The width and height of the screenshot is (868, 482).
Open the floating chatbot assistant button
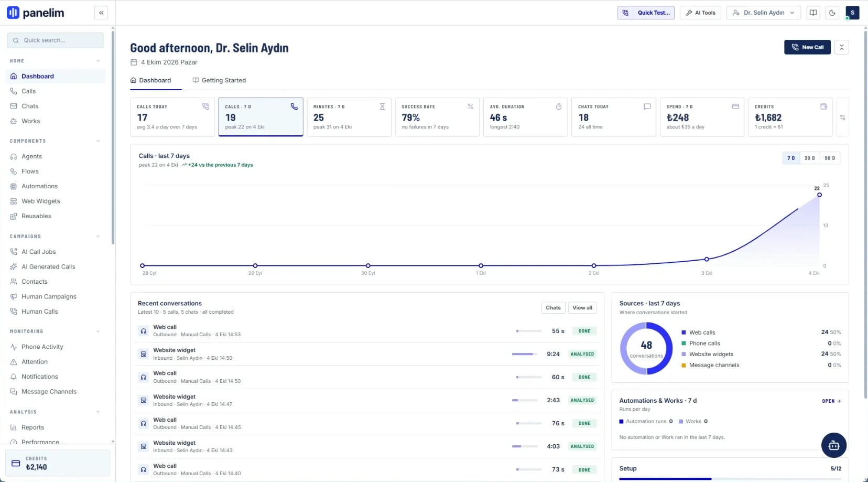pos(834,445)
